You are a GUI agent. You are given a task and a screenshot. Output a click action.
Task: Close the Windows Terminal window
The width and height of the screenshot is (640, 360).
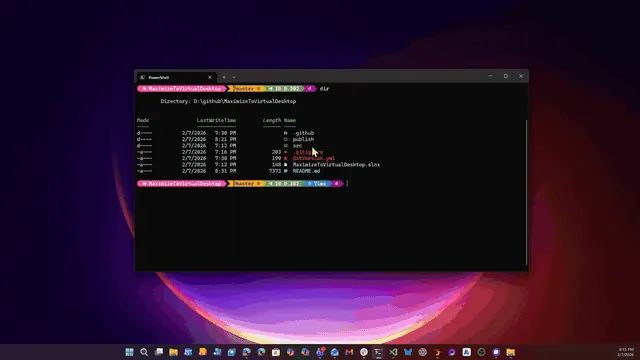coord(521,76)
